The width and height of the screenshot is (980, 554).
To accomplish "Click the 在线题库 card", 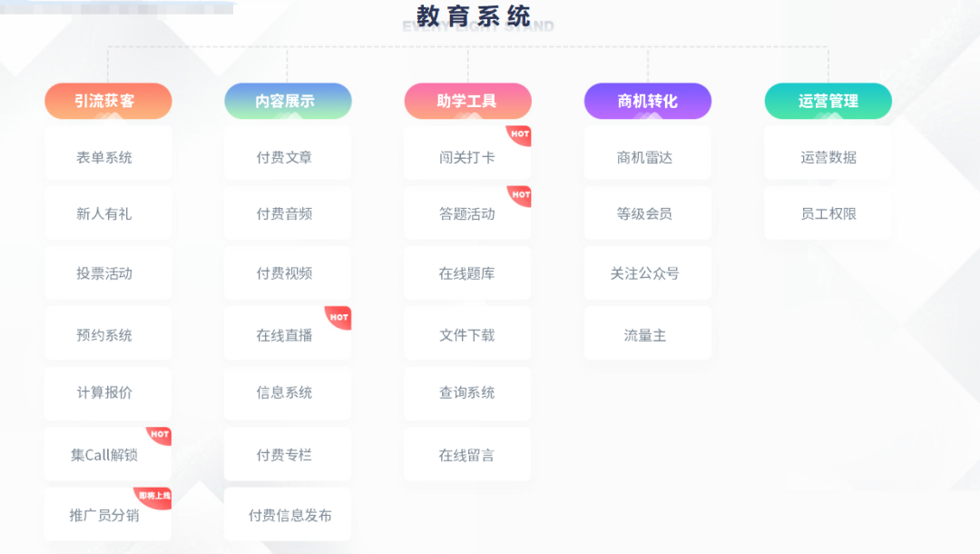I will point(467,273).
